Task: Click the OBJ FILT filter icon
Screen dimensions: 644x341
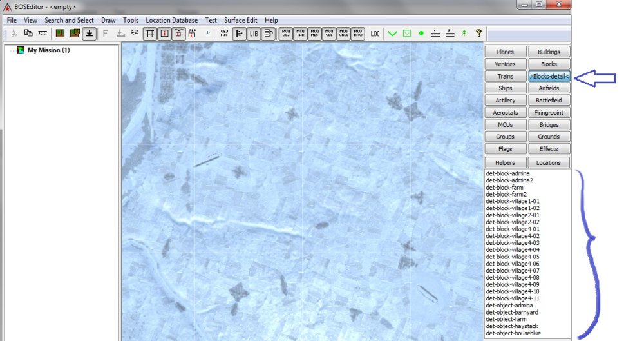Action: click(225, 33)
